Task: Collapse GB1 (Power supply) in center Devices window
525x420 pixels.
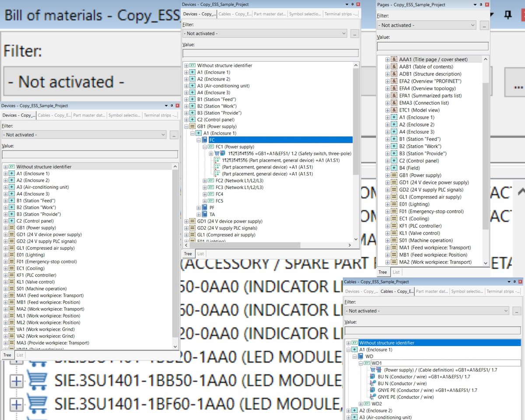Action: click(x=187, y=126)
